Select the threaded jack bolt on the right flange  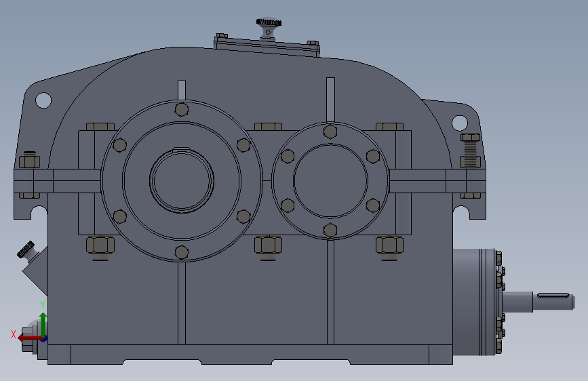pos(470,150)
